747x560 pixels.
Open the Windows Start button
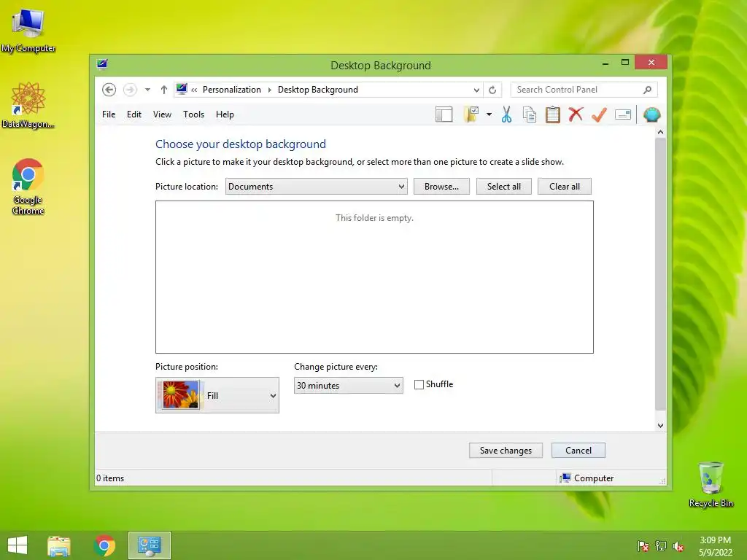tap(18, 545)
